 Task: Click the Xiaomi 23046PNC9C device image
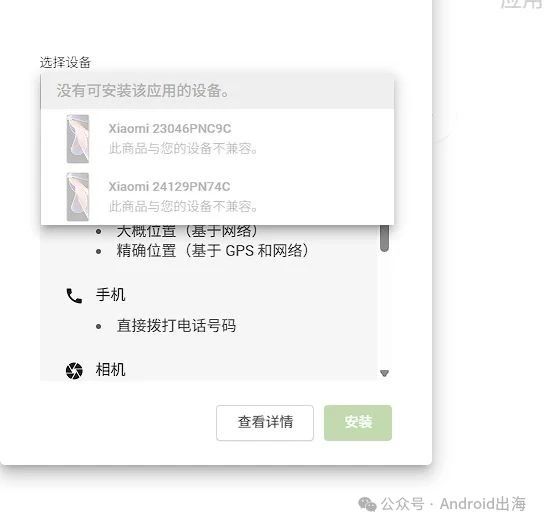click(x=78, y=139)
